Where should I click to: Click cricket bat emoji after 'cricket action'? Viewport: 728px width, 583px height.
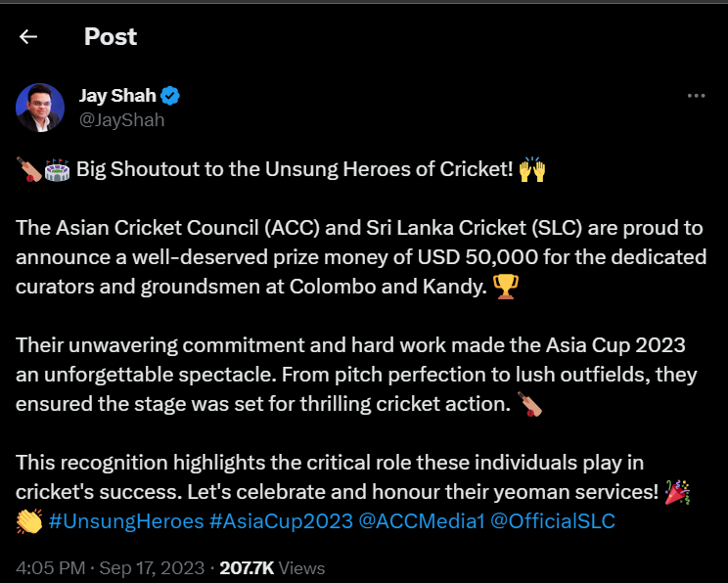coord(529,404)
